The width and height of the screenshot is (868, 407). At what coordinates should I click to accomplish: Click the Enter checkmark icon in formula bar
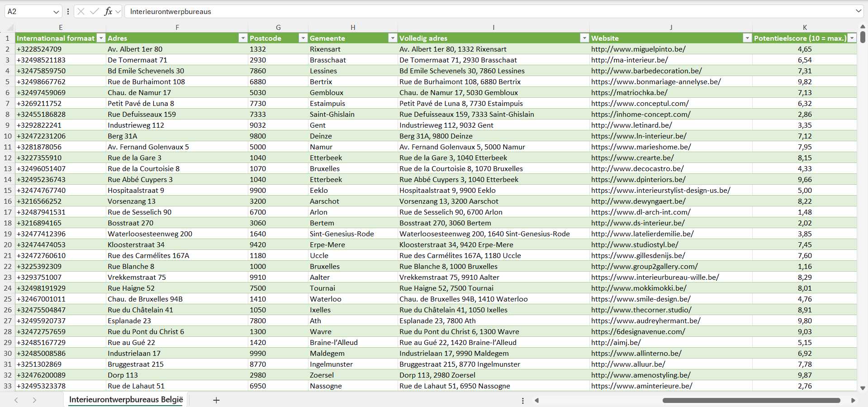(94, 11)
